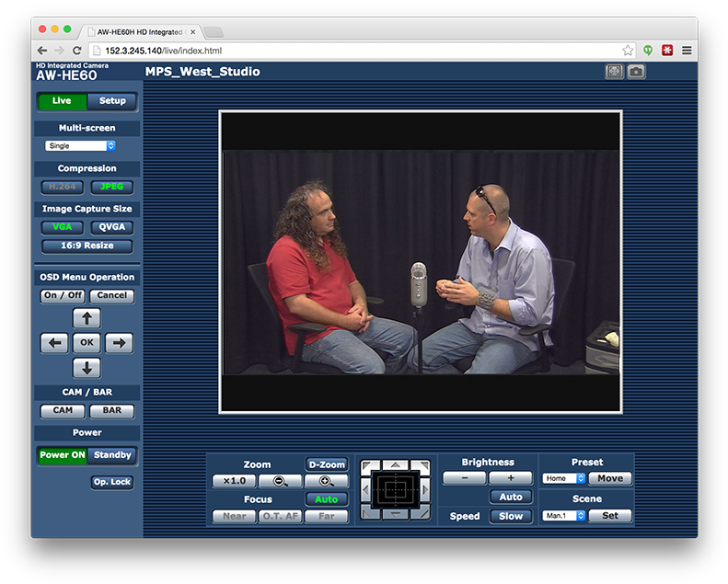Image resolution: width=728 pixels, height=584 pixels.
Task: Open the Preset Home dropdown
Action: point(563,478)
